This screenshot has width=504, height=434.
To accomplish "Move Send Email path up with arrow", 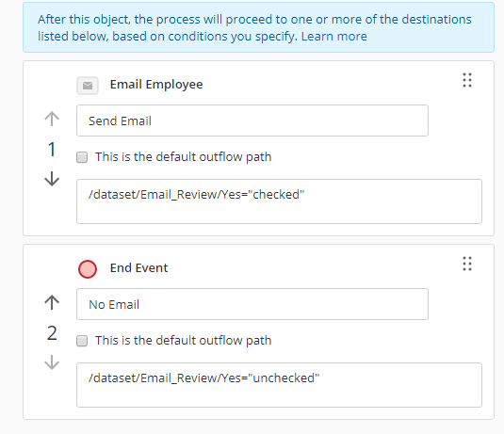I will pos(52,119).
